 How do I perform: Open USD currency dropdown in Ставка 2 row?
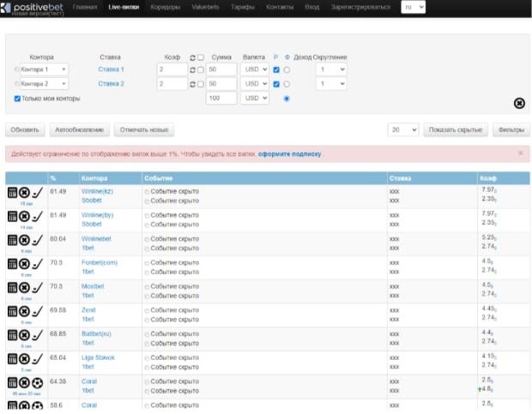[x=255, y=84]
